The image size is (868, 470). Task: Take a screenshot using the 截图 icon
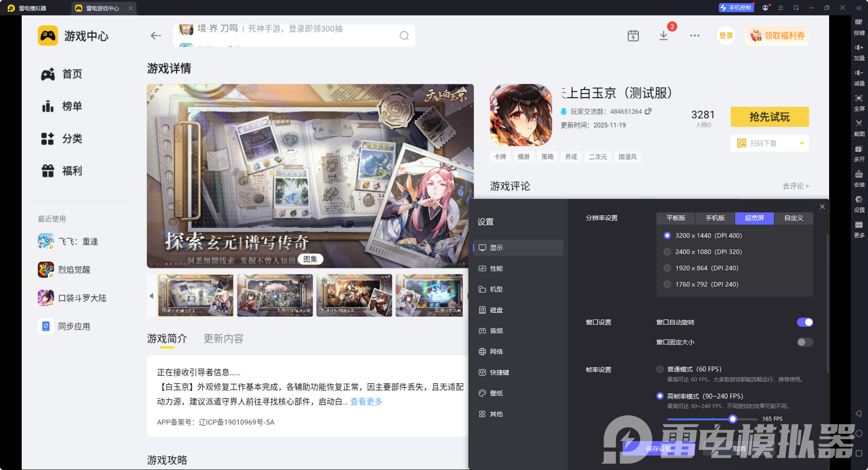[x=859, y=128]
